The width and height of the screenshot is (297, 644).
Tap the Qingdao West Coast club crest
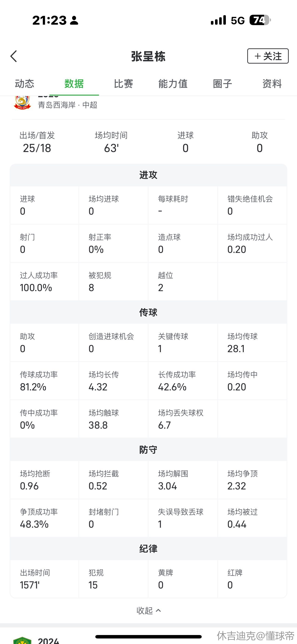23,103
